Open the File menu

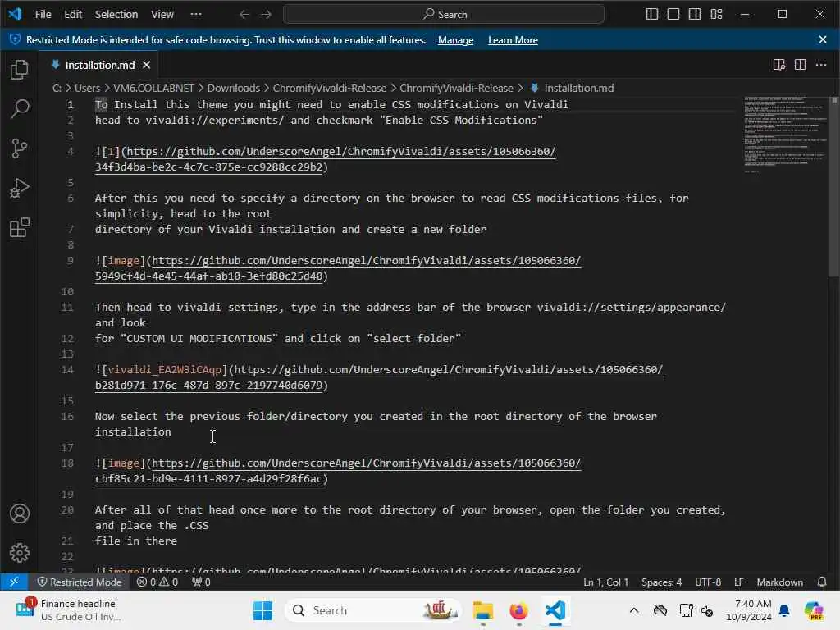pyautogui.click(x=43, y=15)
